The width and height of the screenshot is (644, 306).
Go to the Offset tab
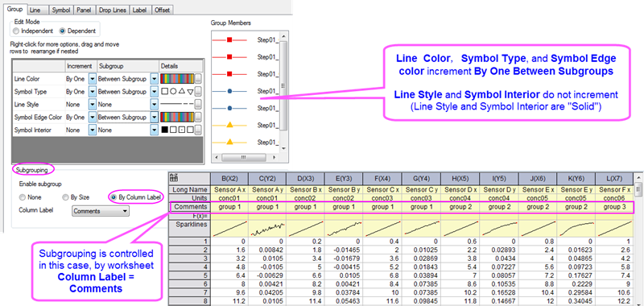pyautogui.click(x=162, y=10)
